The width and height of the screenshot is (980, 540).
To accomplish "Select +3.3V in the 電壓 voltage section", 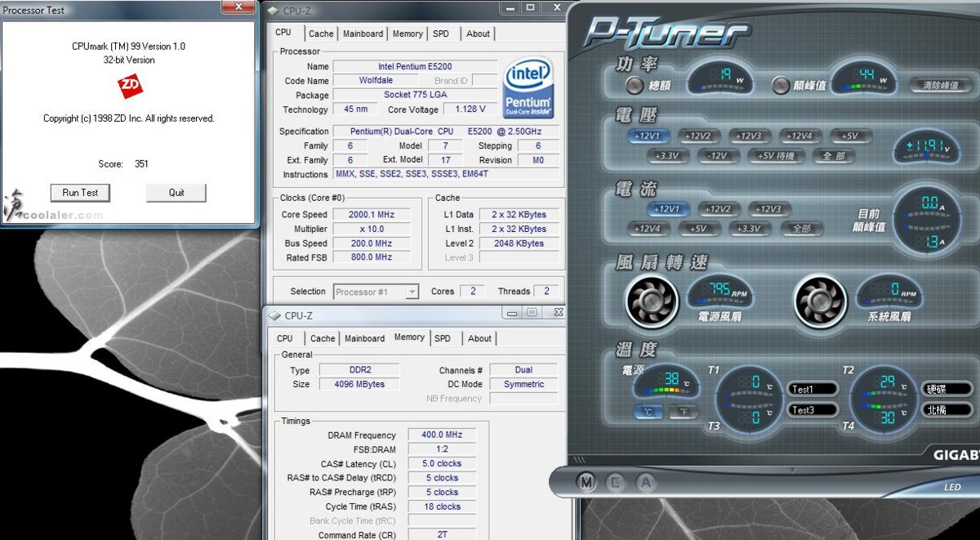I will click(668, 156).
